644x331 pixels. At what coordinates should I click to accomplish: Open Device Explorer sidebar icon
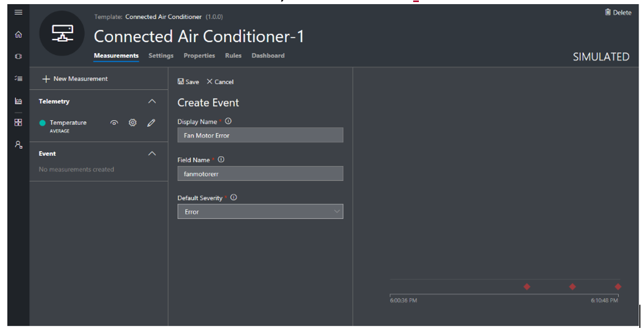[19, 56]
